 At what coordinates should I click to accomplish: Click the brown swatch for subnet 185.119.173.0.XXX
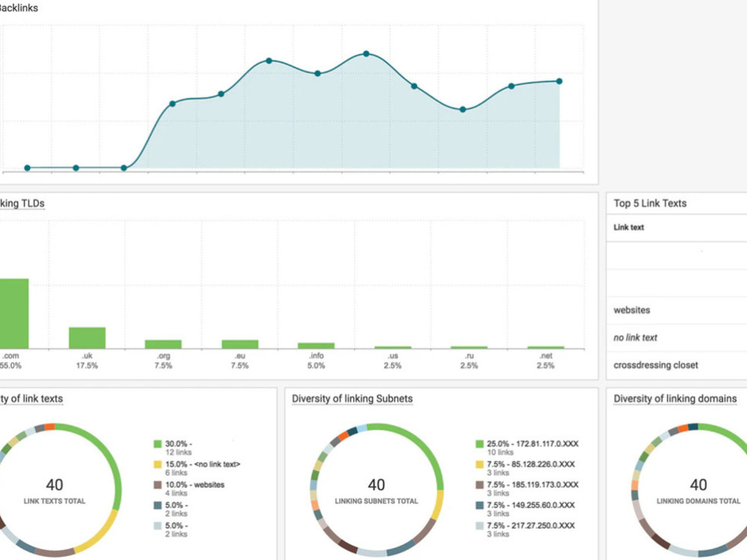pos(480,485)
